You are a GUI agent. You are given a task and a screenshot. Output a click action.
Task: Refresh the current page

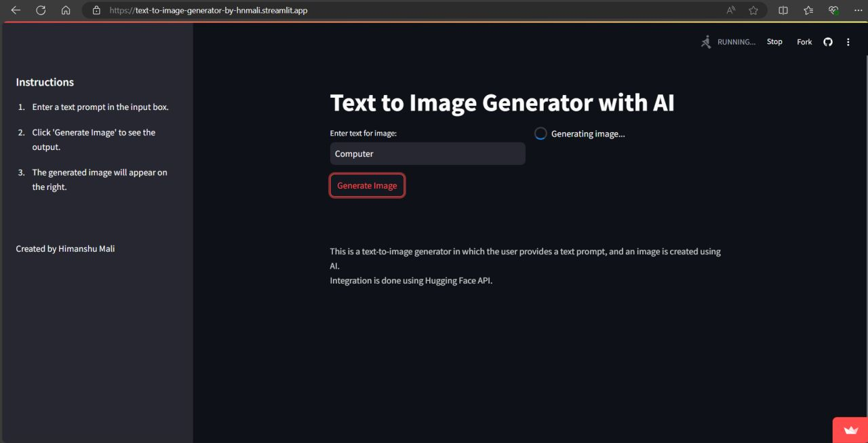[x=41, y=10]
